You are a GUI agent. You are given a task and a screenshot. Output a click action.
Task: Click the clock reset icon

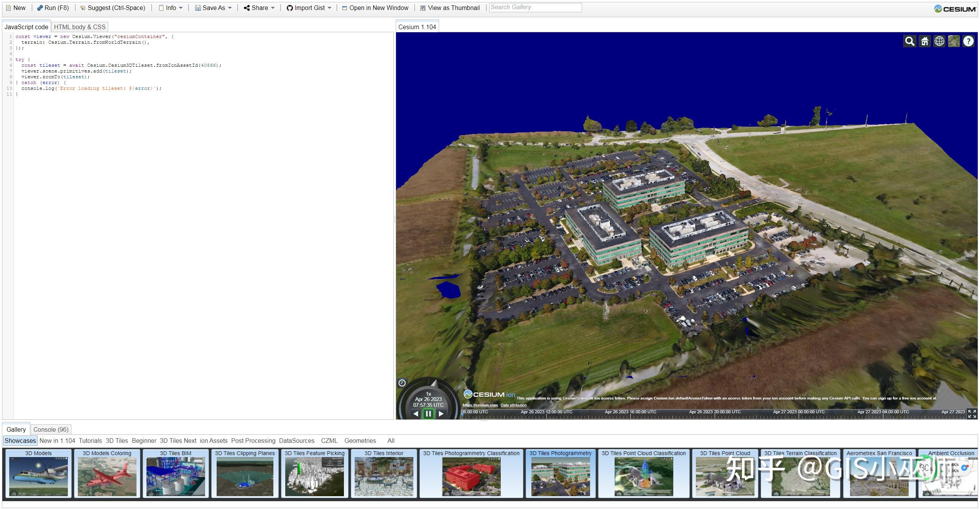[402, 383]
